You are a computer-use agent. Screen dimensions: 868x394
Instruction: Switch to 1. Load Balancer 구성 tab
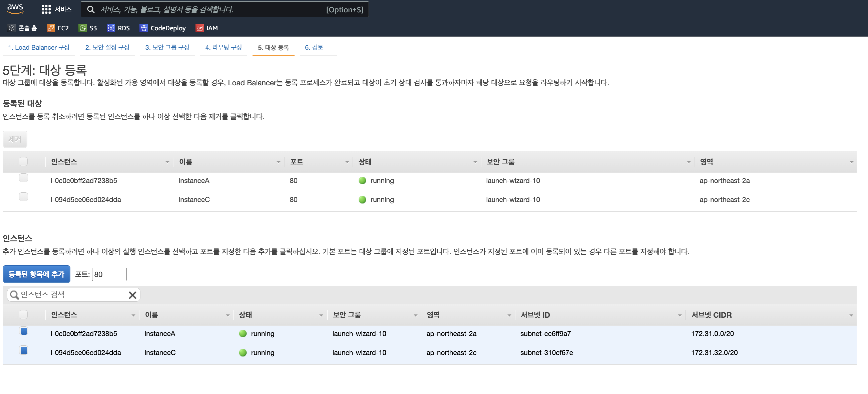pyautogui.click(x=38, y=47)
